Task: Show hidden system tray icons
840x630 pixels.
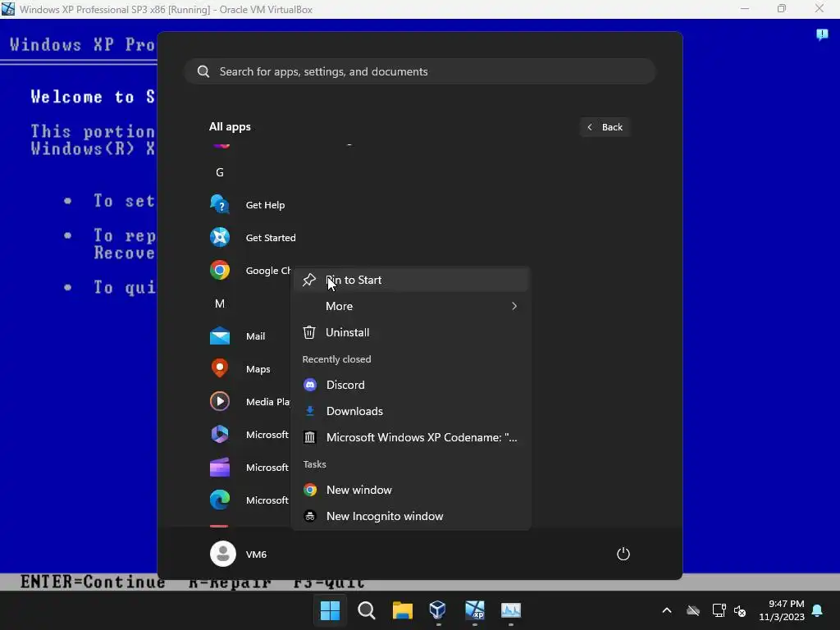Action: pyautogui.click(x=667, y=610)
